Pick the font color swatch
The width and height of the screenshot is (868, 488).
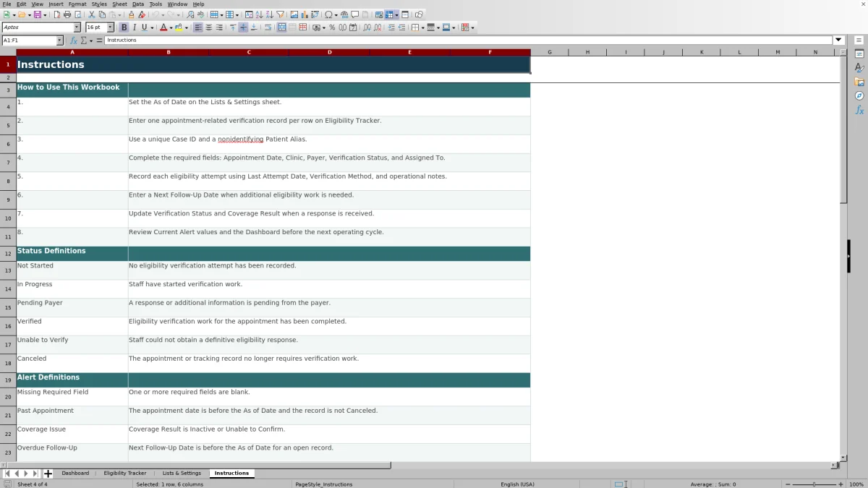pyautogui.click(x=162, y=27)
